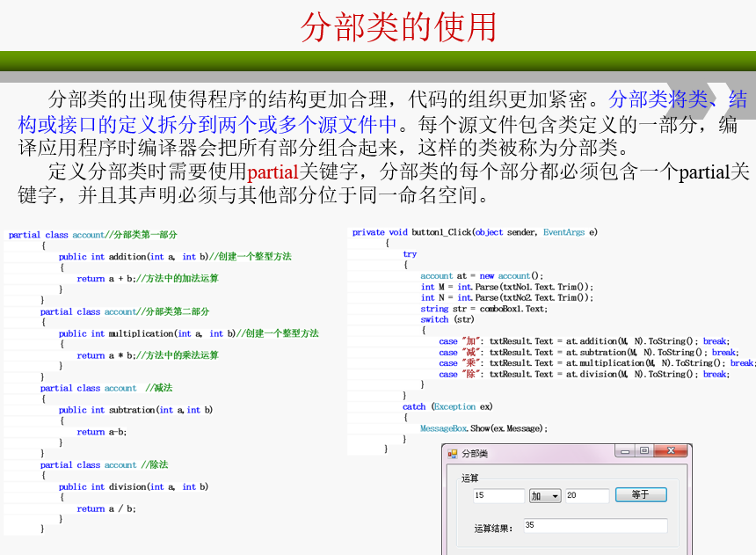The height and width of the screenshot is (555, 756).
Task: Click the 运算结果 field showing 35
Action: point(595,526)
